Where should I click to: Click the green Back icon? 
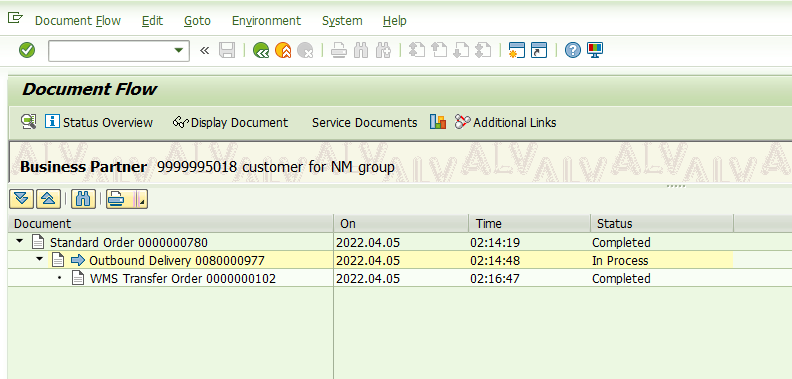[261, 51]
